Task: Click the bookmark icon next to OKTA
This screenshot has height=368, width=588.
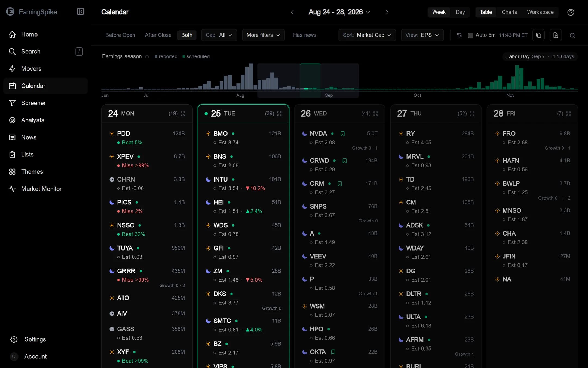Action: 333,352
